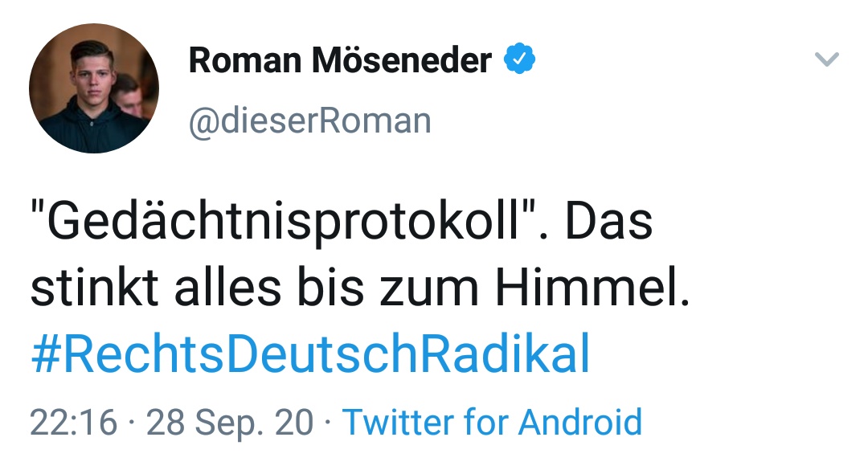This screenshot has height=470, width=868.
Task: Click the hashtag's # symbol
Action: 45,354
